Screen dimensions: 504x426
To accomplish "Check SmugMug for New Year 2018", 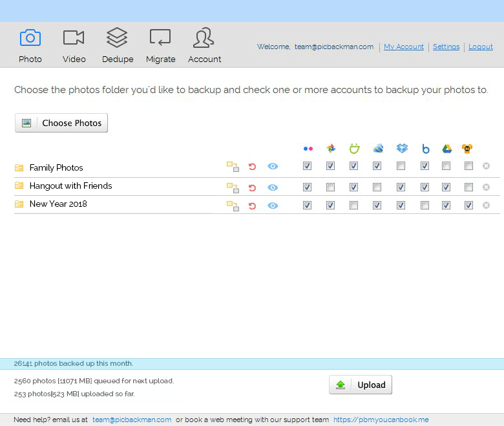I will [x=354, y=205].
